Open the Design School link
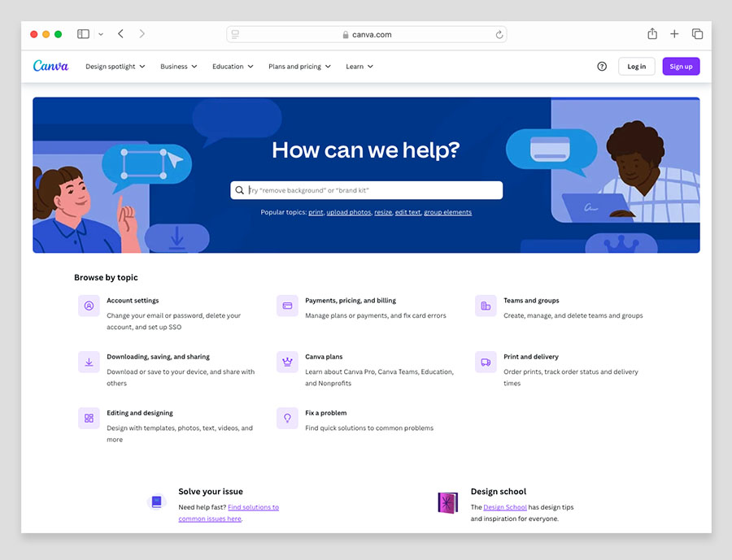The image size is (732, 560). pyautogui.click(x=504, y=507)
